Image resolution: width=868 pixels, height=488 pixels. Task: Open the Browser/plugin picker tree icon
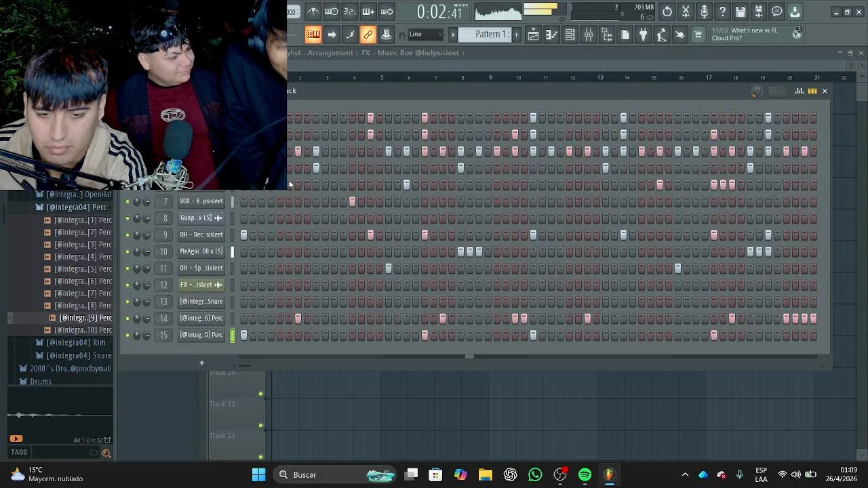click(607, 35)
